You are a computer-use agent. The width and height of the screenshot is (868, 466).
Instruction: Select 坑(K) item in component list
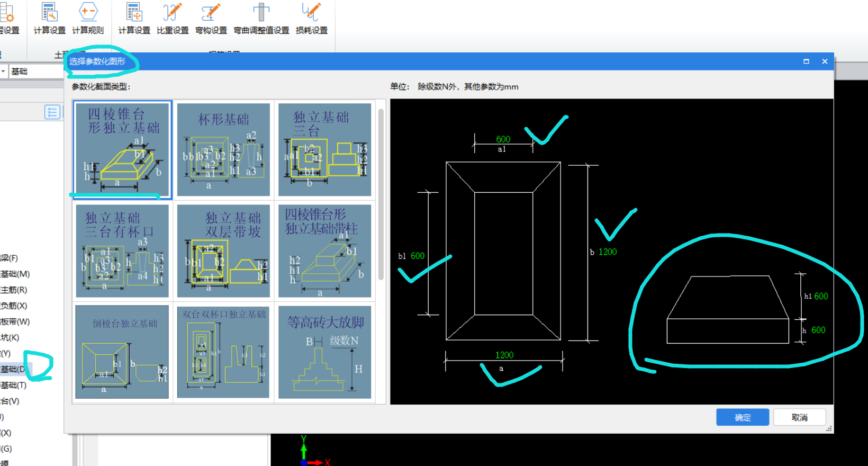click(x=10, y=337)
